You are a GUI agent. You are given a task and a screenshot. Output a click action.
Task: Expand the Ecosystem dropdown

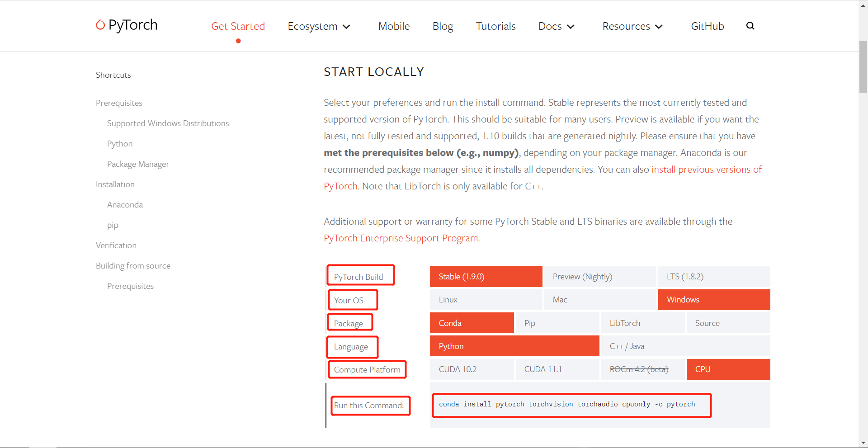click(x=319, y=26)
